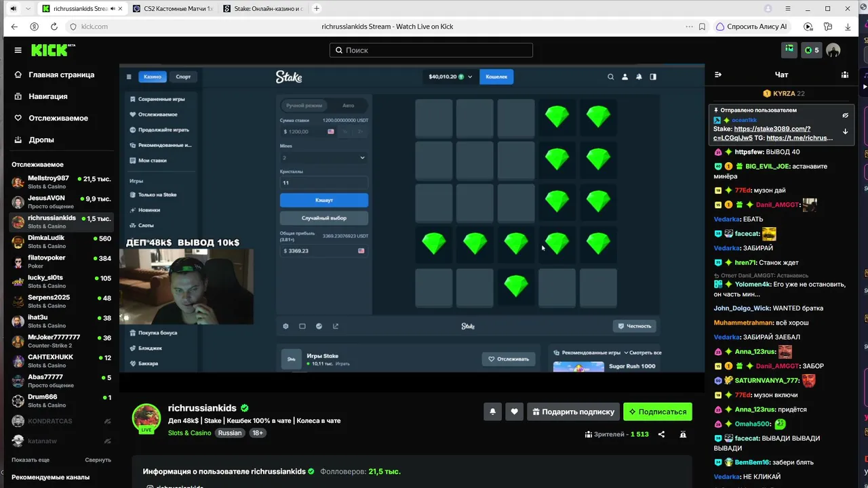This screenshot has width=868, height=488.
Task: Open the browser tab list chevron
Action: pos(28,9)
